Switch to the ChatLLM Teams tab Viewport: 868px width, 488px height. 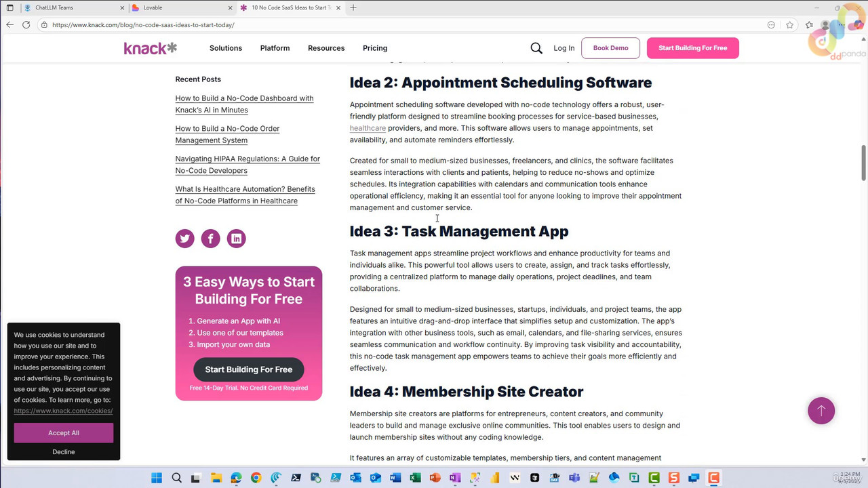click(x=74, y=7)
